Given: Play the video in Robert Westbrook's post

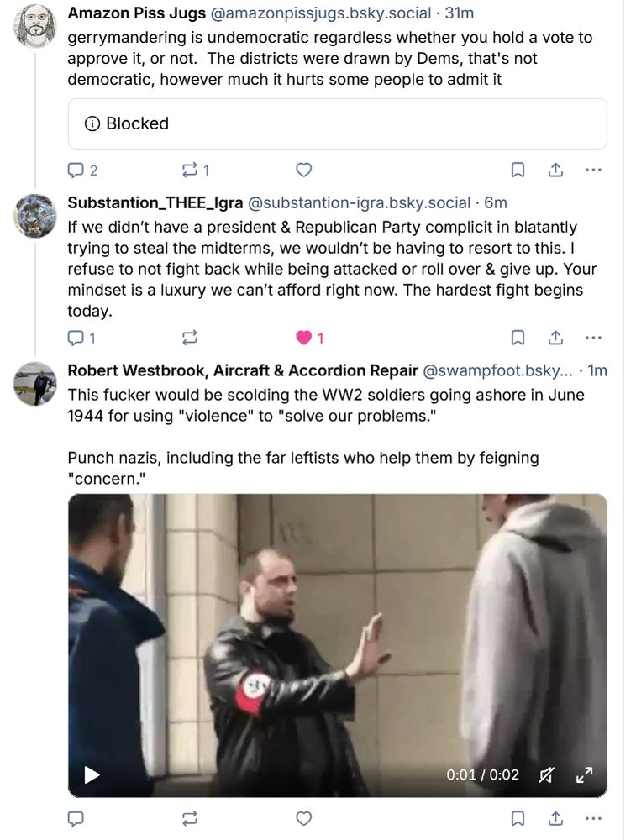Looking at the screenshot, I should [x=92, y=774].
